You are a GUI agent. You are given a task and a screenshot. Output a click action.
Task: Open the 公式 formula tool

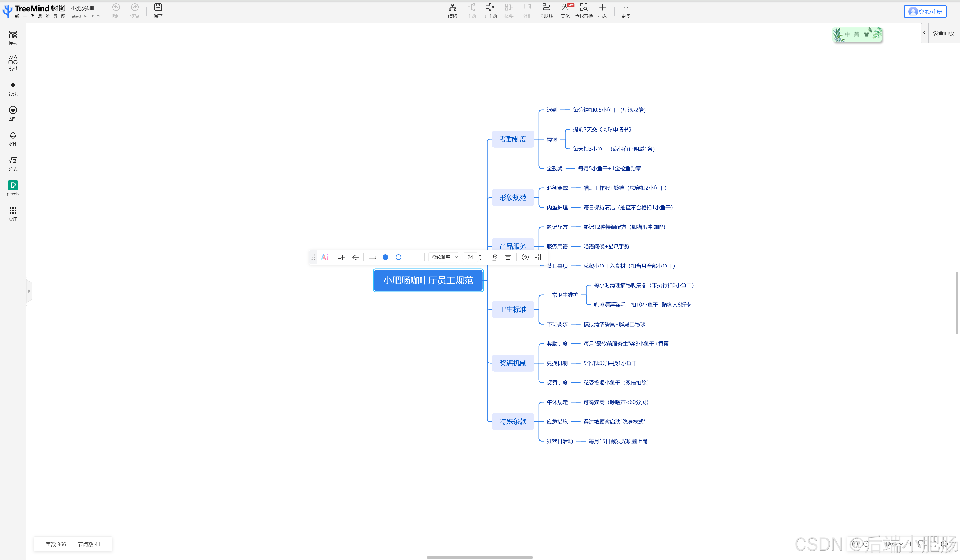coord(13,163)
